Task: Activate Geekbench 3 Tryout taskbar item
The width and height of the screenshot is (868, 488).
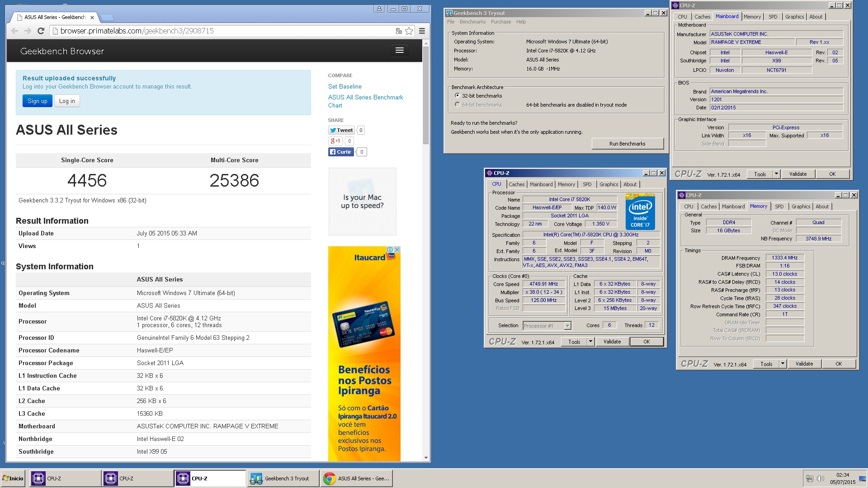Action: click(283, 479)
